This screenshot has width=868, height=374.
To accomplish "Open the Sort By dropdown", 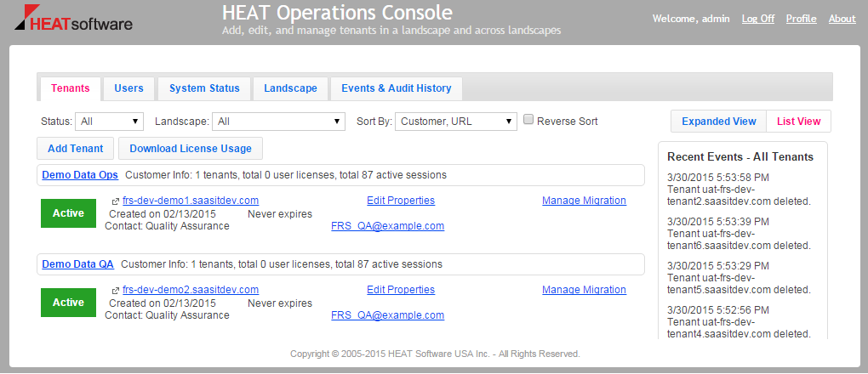I will point(456,122).
